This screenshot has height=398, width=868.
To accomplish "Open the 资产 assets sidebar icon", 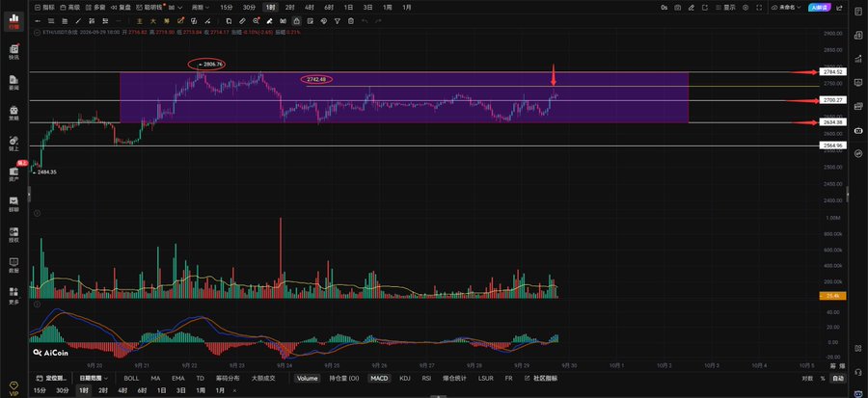I will click(14, 174).
